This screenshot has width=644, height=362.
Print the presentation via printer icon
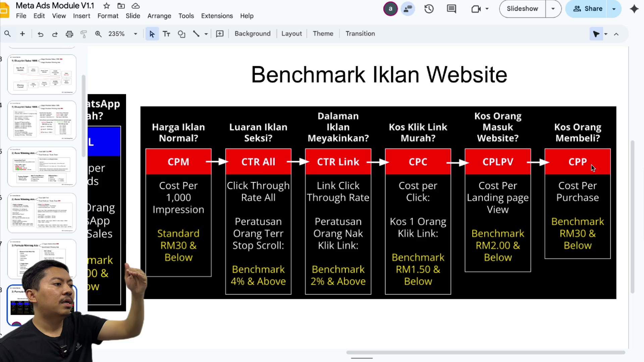coord(69,34)
